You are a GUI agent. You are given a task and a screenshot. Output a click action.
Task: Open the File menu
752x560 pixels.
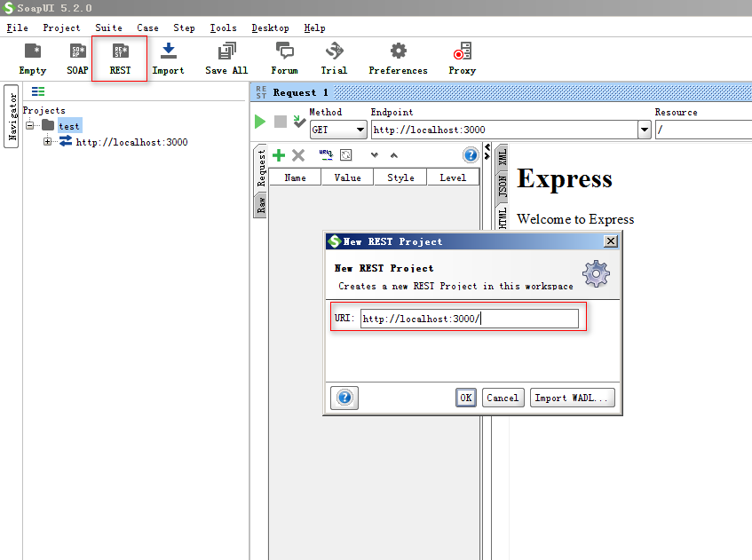point(17,28)
